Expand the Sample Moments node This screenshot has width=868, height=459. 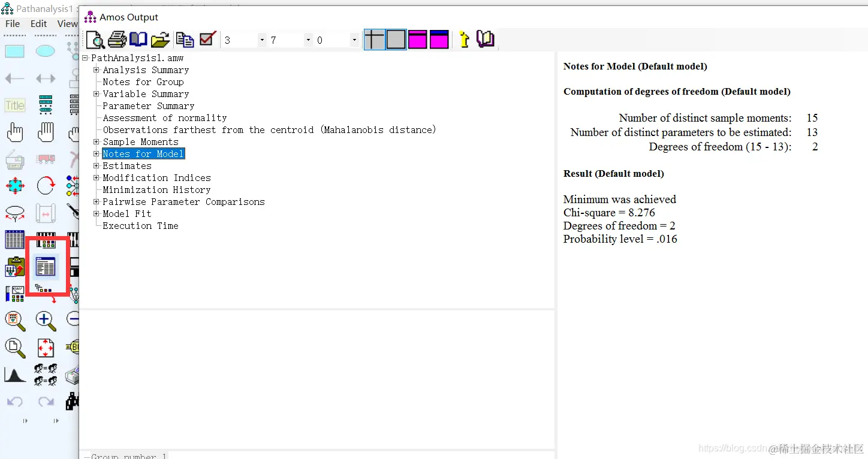coord(96,142)
